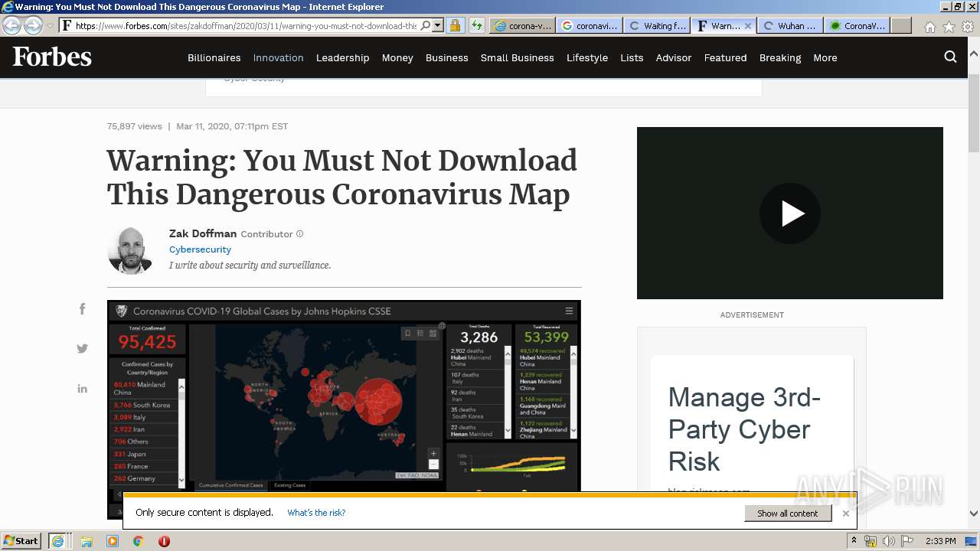The image size is (980, 551).
Task: Switch to the corona-v... tab
Action: coord(522,25)
